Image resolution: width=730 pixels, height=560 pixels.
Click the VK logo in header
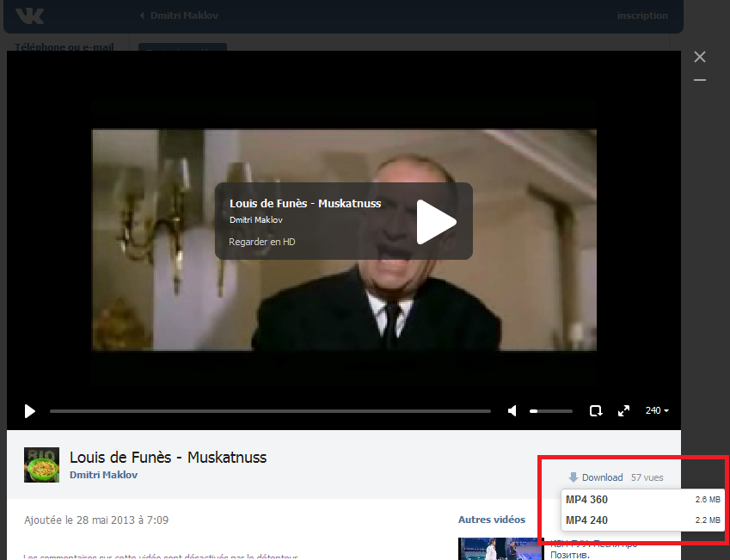(29, 15)
